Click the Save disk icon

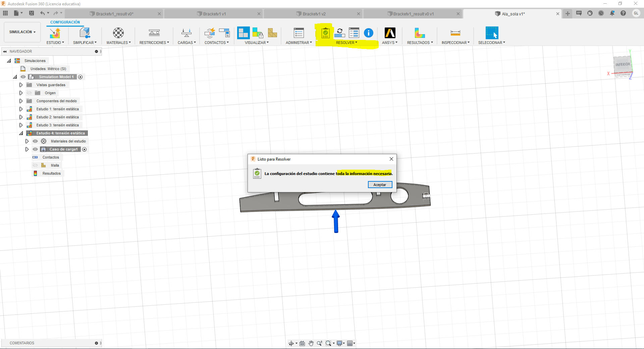[32, 13]
